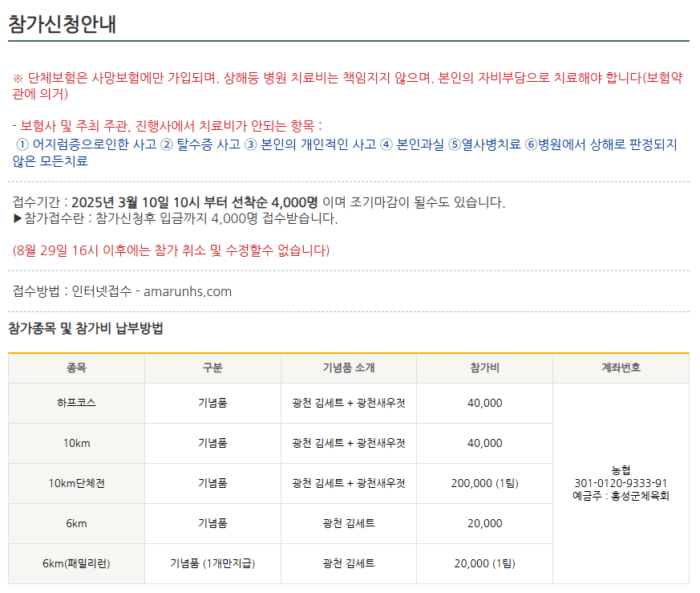Click the 종목 column header
The height and width of the screenshot is (593, 700).
[75, 368]
